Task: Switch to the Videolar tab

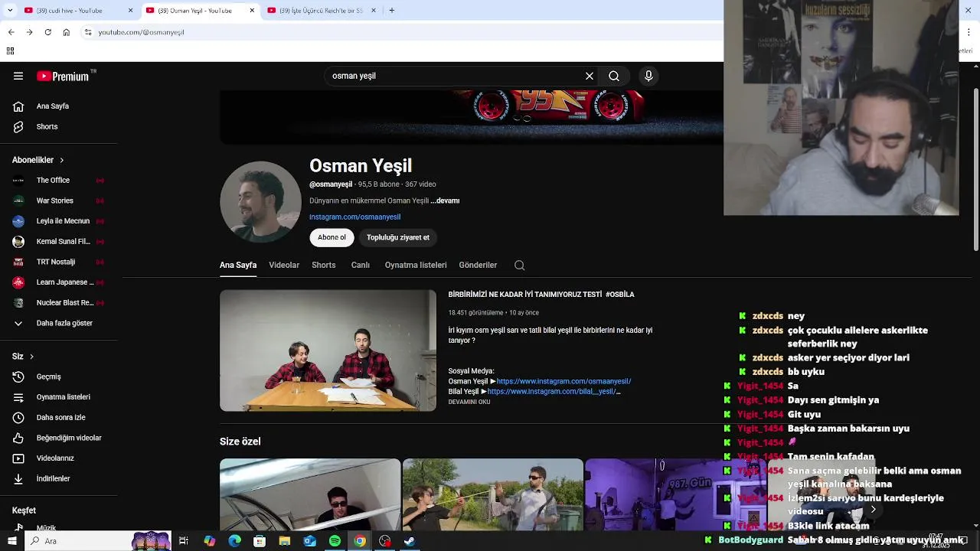Action: pos(284,265)
